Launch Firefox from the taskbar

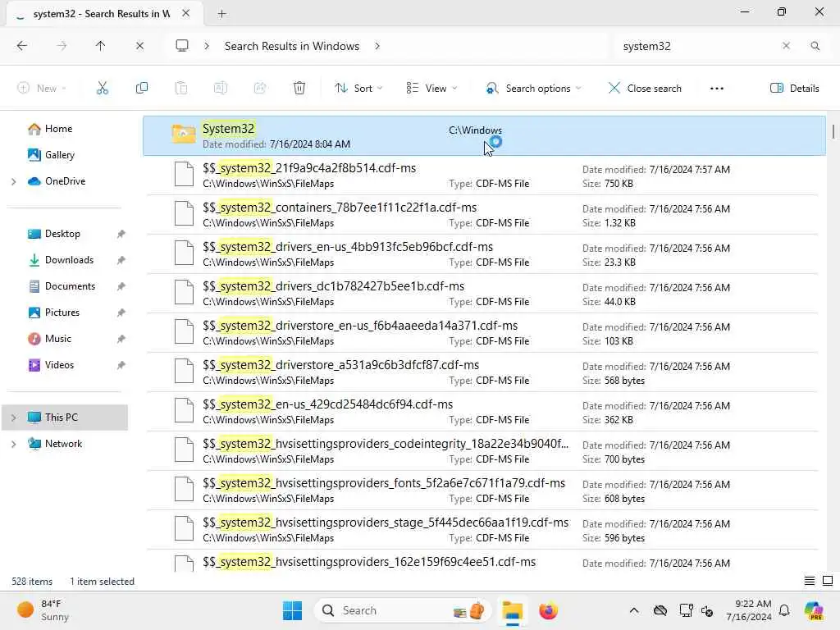[548, 610]
